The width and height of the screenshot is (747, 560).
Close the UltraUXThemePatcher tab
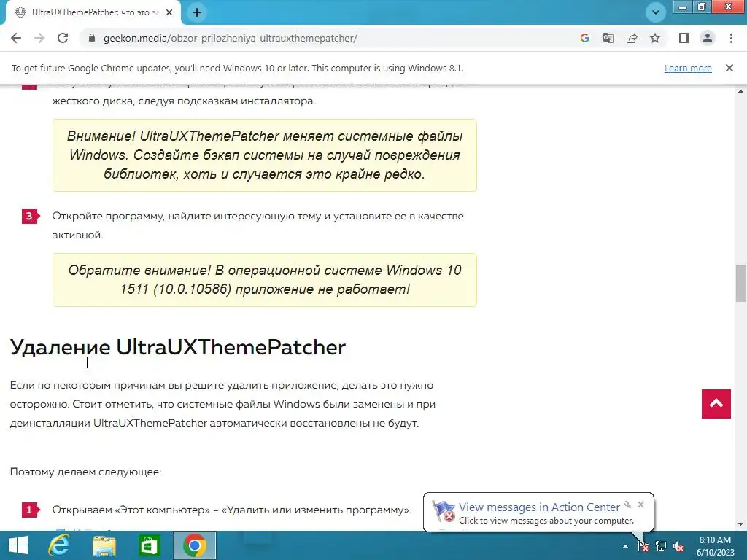click(169, 13)
